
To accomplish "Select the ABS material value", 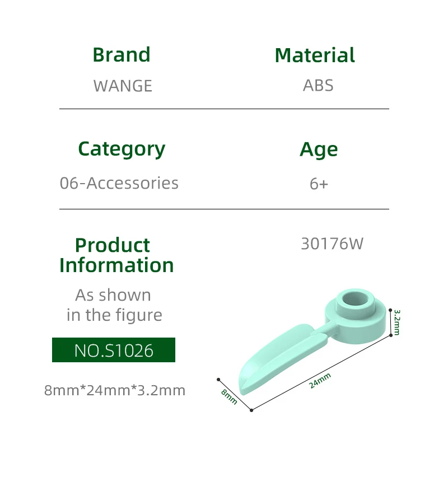I will (x=318, y=86).
